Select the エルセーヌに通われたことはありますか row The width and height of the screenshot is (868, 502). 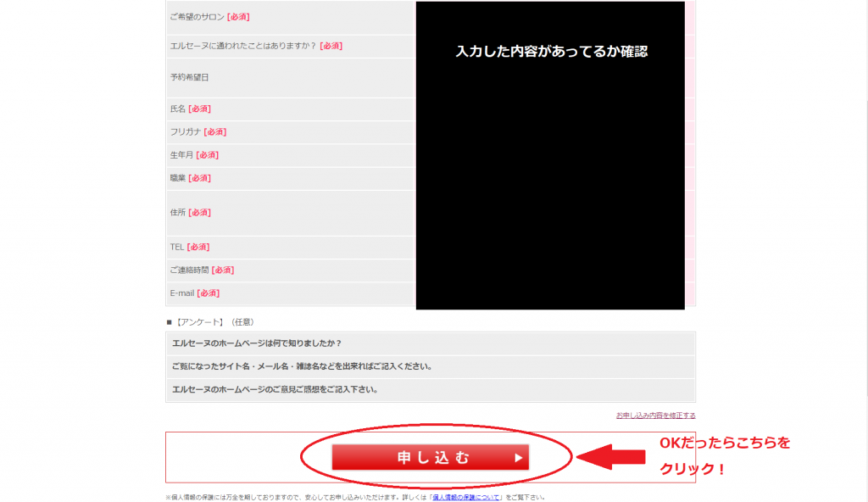pos(256,46)
